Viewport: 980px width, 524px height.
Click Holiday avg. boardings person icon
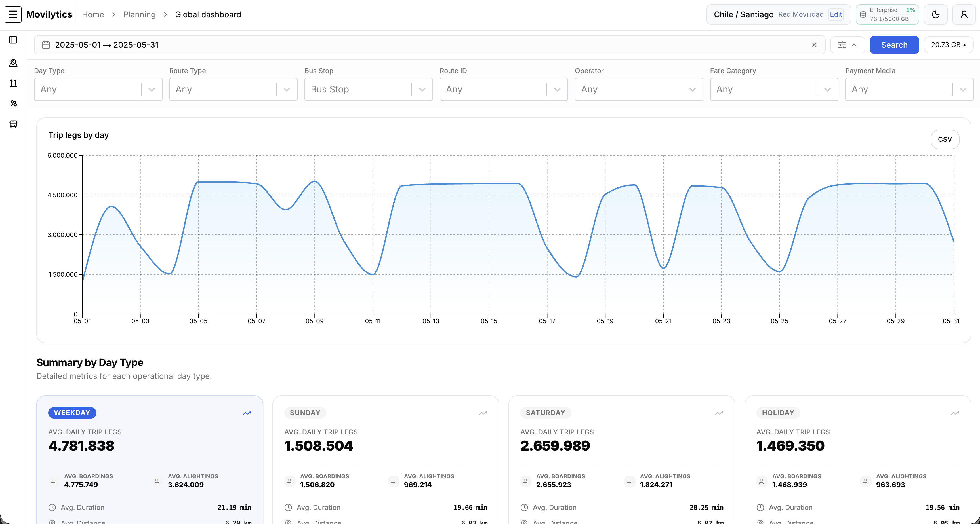762,481
